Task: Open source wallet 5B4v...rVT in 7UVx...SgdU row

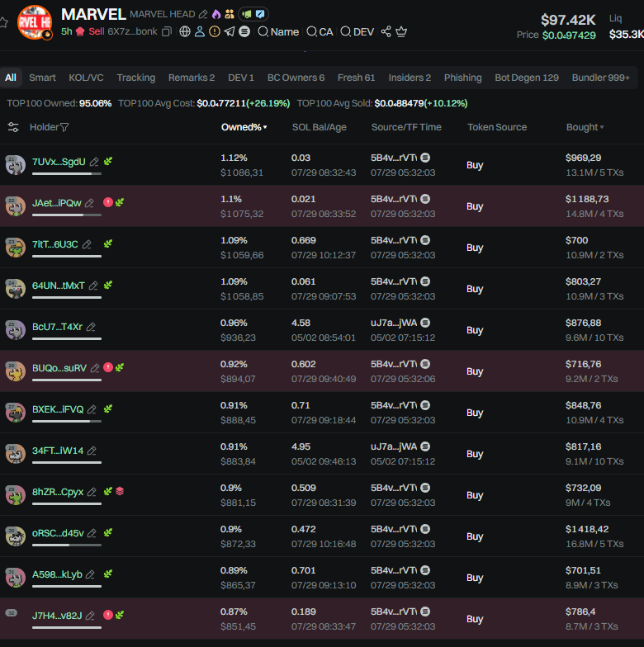Action: (x=394, y=158)
